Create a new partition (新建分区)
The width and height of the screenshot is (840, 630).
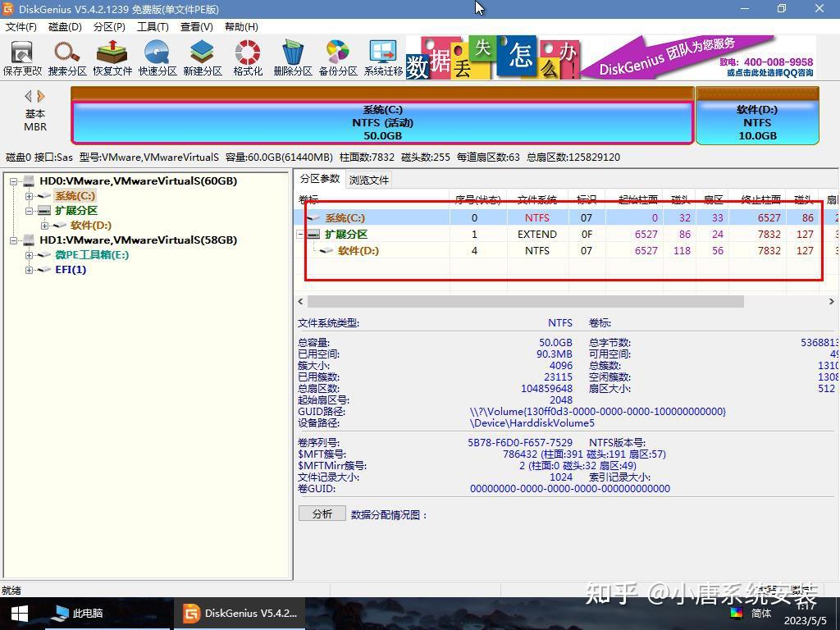pos(202,58)
